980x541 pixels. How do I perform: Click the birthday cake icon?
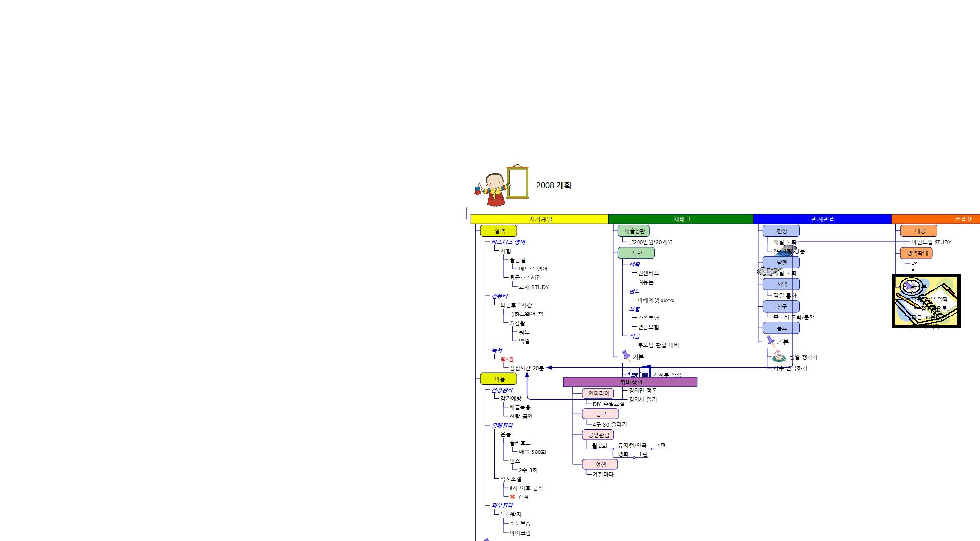pos(779,357)
